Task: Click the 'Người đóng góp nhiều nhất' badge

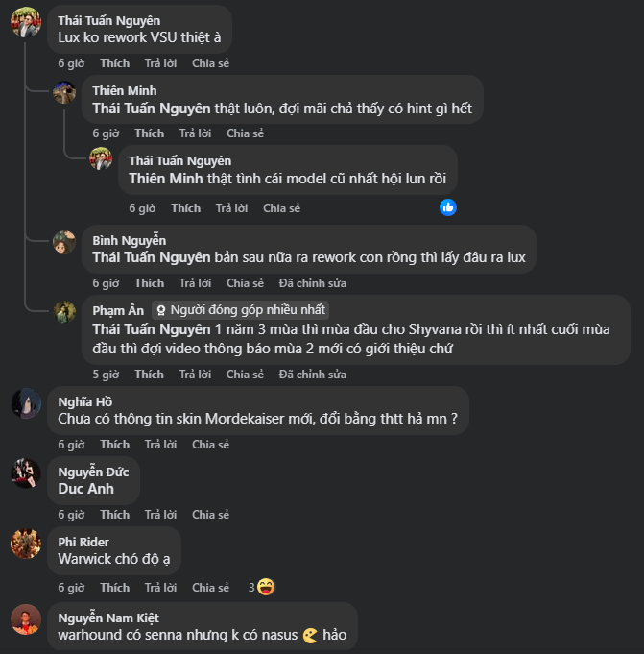Action: (x=242, y=310)
